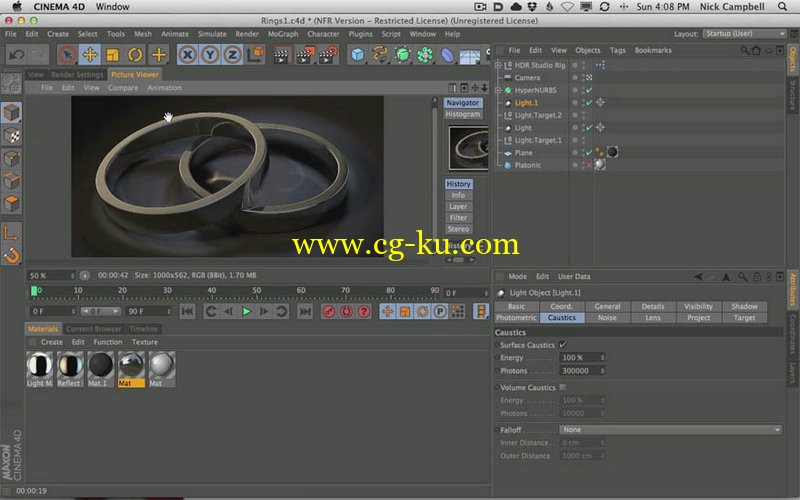Jump to the start of the animation

point(187,311)
